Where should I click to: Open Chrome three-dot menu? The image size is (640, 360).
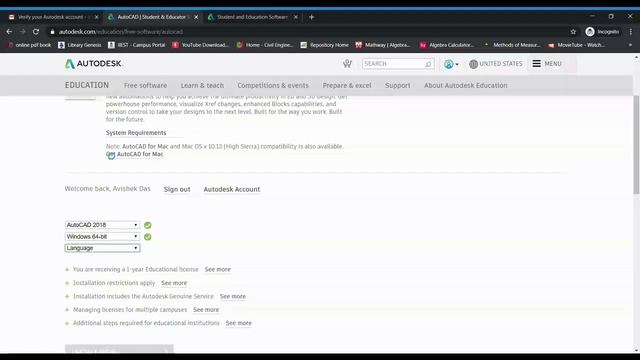coord(631,31)
